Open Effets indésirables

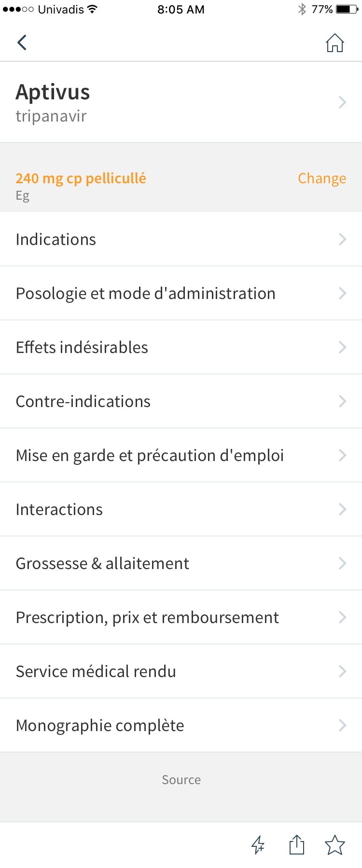181,347
